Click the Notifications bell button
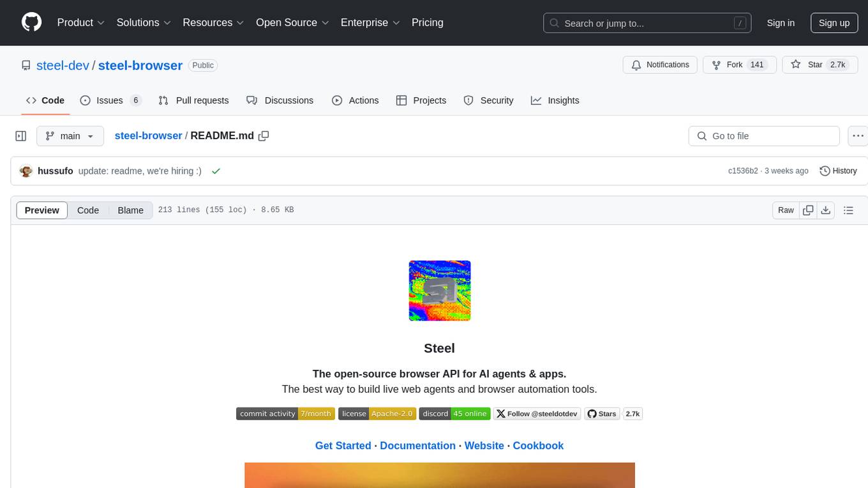Viewport: 868px width, 488px height. click(660, 65)
